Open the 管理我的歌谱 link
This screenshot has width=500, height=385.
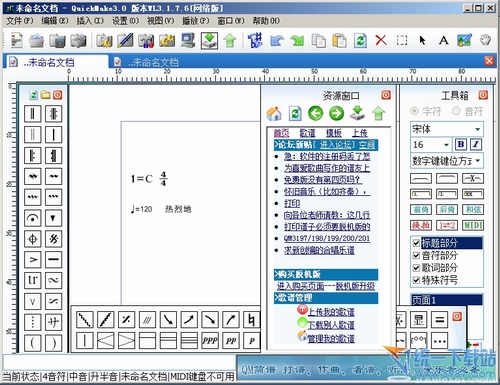point(331,339)
